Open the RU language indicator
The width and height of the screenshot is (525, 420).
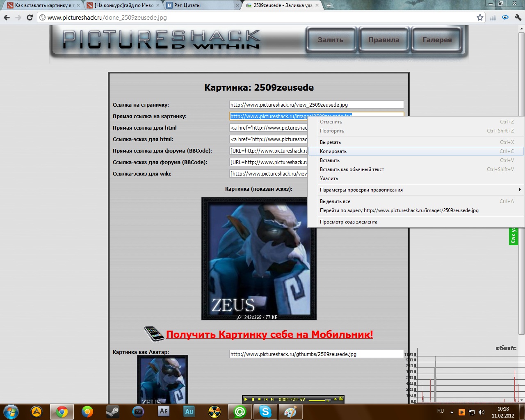click(x=441, y=411)
